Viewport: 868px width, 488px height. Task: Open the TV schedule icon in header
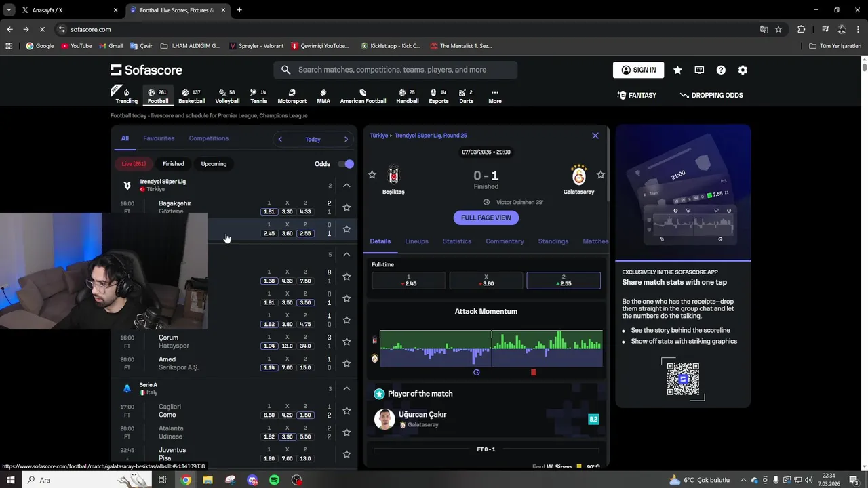pyautogui.click(x=699, y=70)
